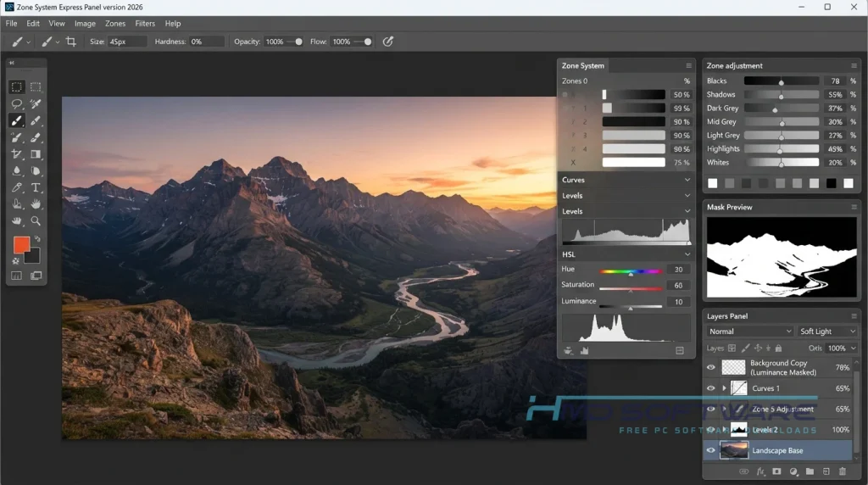Screen dimensions: 868x485
Task: Expand the Curves section
Action: (687, 180)
